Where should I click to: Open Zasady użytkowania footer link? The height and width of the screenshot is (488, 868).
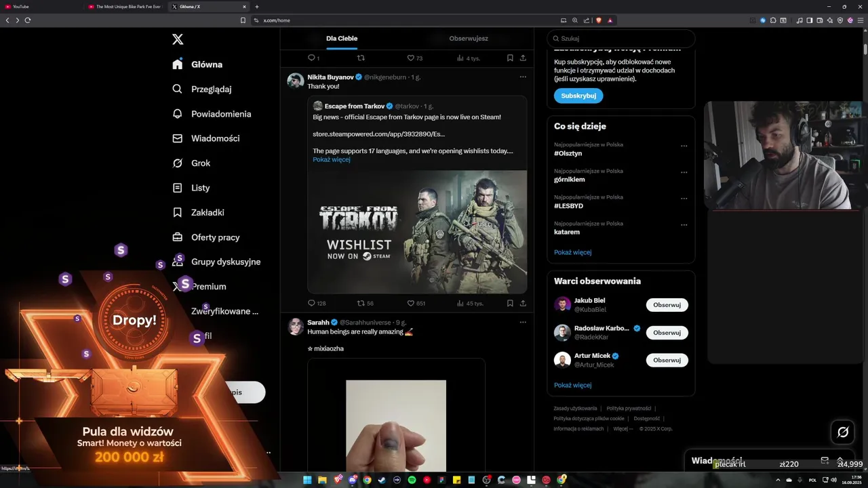coord(575,409)
